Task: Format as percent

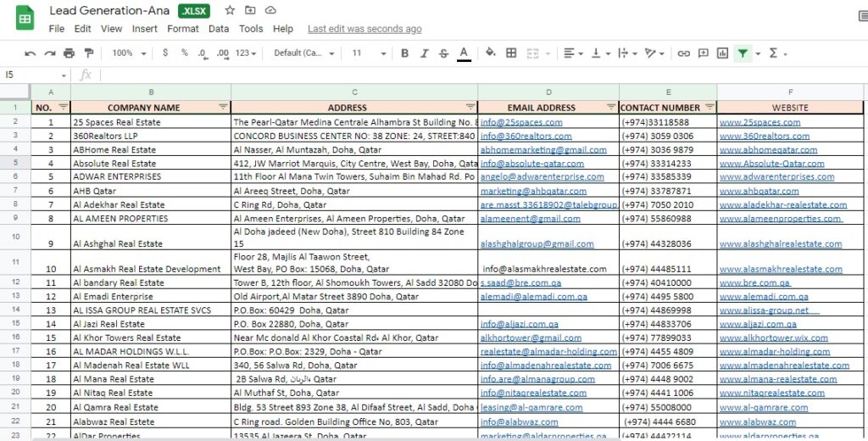Action: [x=184, y=53]
